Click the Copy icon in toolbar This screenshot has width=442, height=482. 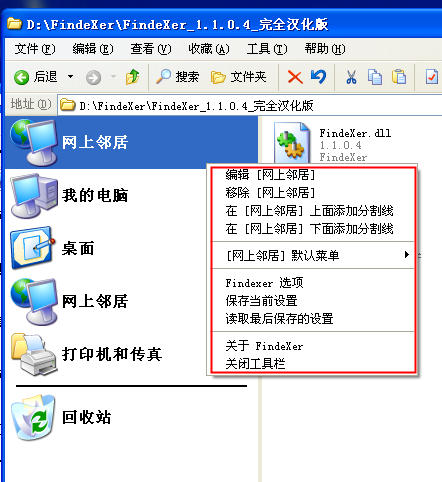point(375,77)
